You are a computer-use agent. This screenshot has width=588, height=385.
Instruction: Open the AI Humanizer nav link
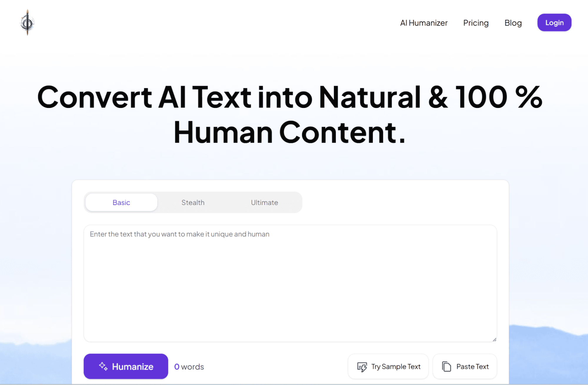tap(424, 23)
